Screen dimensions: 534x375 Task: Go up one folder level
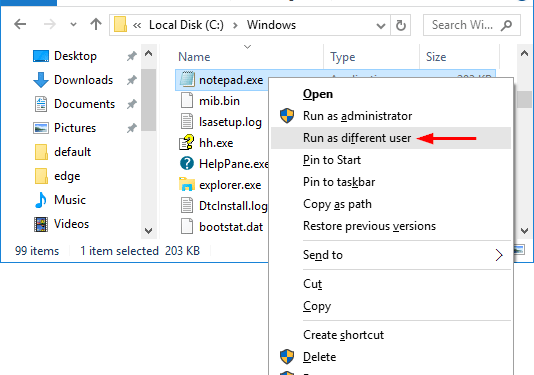click(x=96, y=24)
